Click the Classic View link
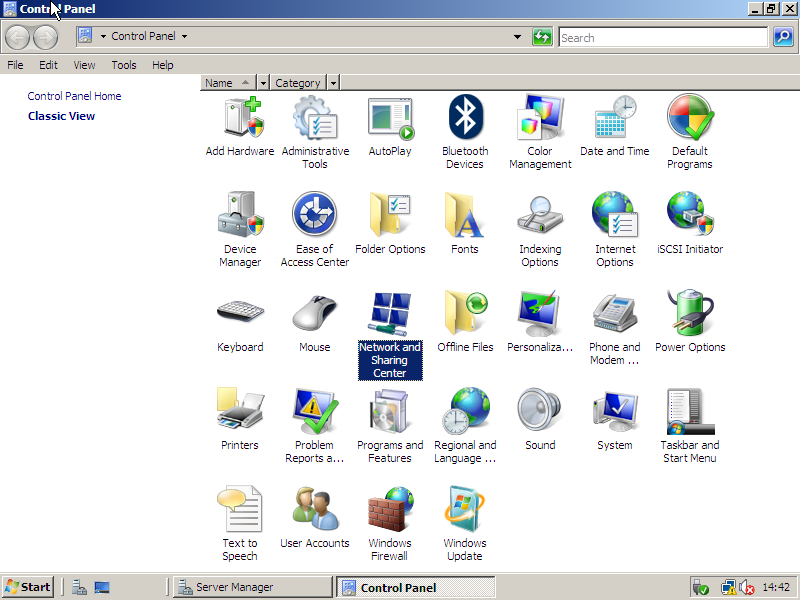800x600 pixels. pyautogui.click(x=61, y=116)
